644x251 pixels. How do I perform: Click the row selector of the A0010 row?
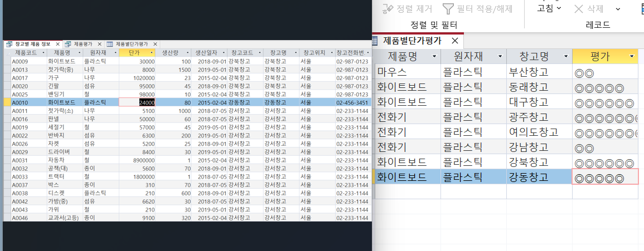point(7,103)
